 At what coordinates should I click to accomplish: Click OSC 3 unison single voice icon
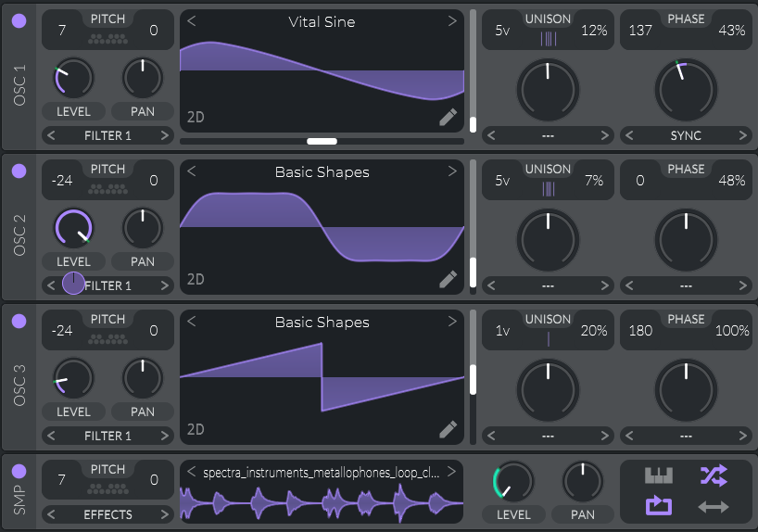[x=549, y=339]
